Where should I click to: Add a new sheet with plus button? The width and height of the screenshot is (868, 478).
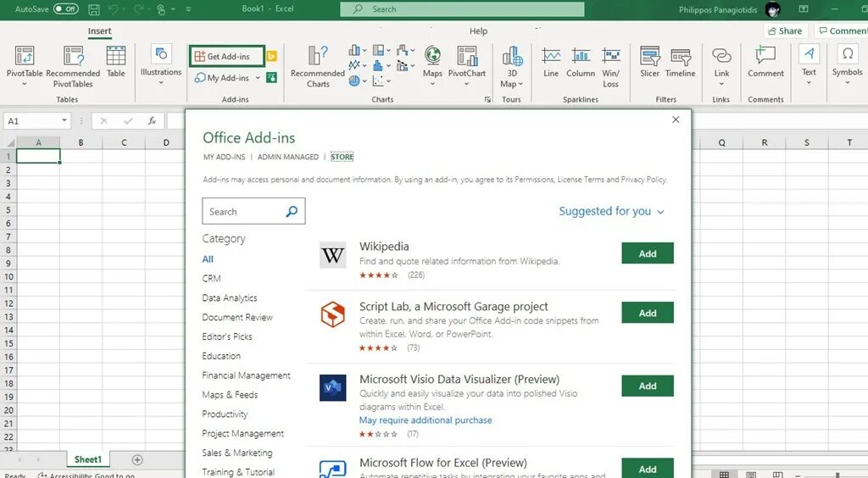pos(137,459)
